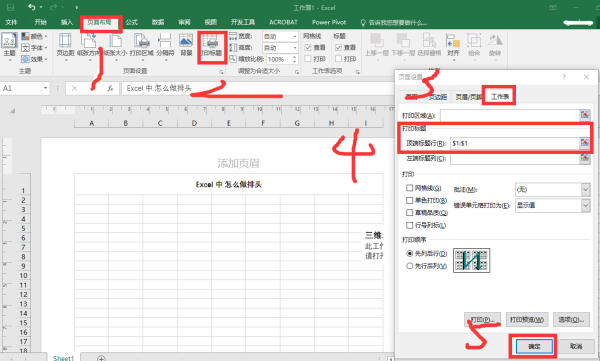Viewport: 600px width, 361px height.
Task: Open the Comments (批注) dropdown
Action: pos(553,189)
